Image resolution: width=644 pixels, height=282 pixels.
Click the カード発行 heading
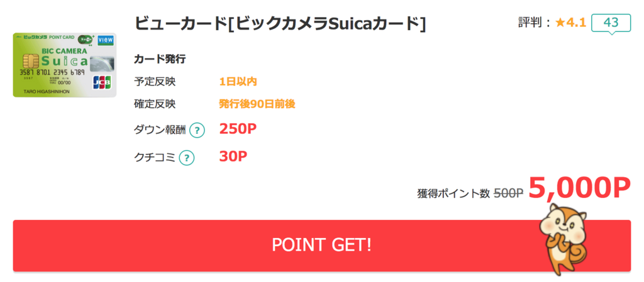pos(160,60)
